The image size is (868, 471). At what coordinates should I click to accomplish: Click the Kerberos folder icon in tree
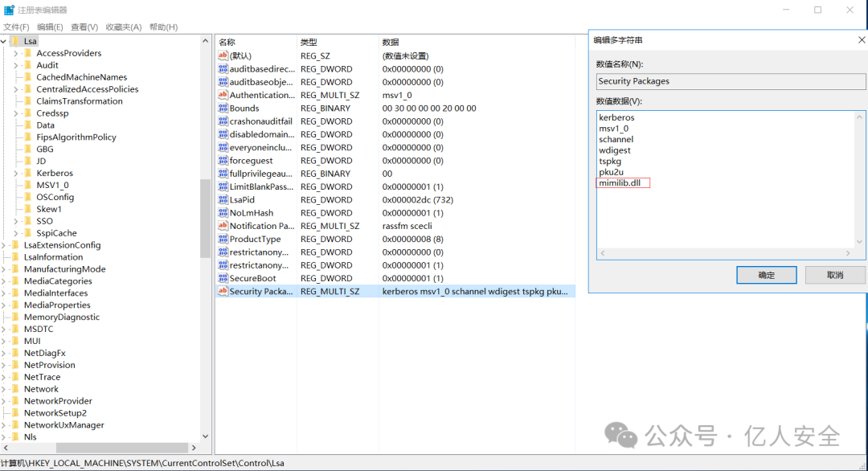click(x=27, y=173)
